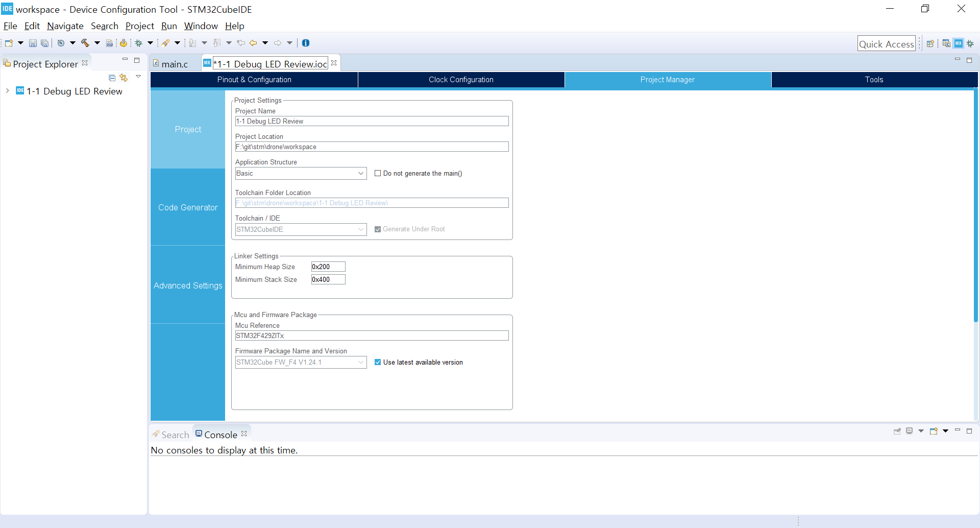Click Pin Console icon
The image size is (980, 528).
click(897, 431)
